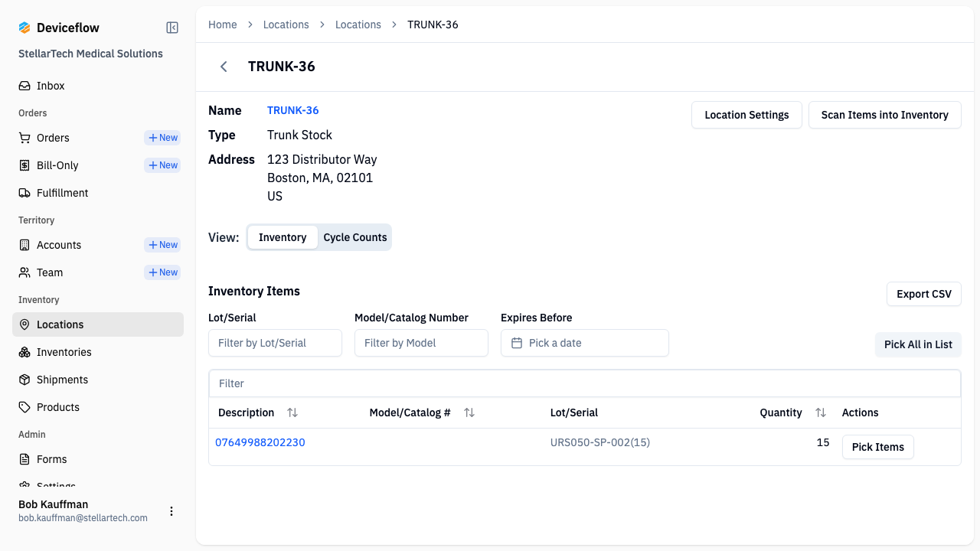Focus the Filter by Model field

click(x=421, y=343)
